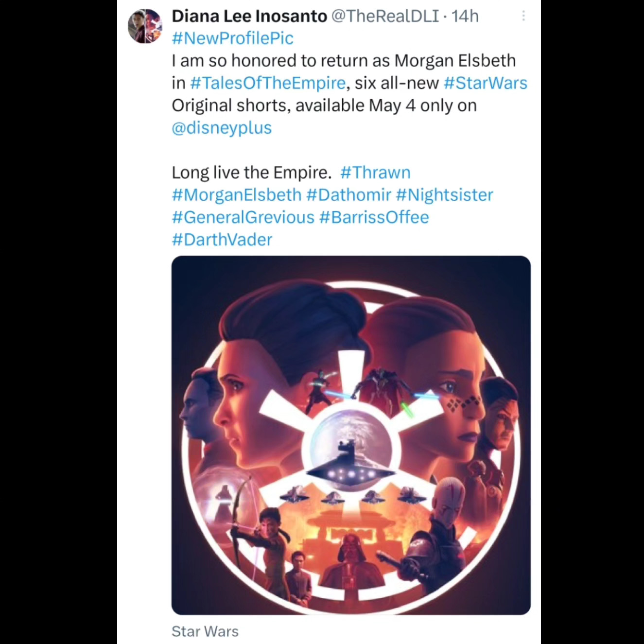Image resolution: width=644 pixels, height=644 pixels.
Task: Open the tweet's three-dot more options menu
Action: point(523,16)
